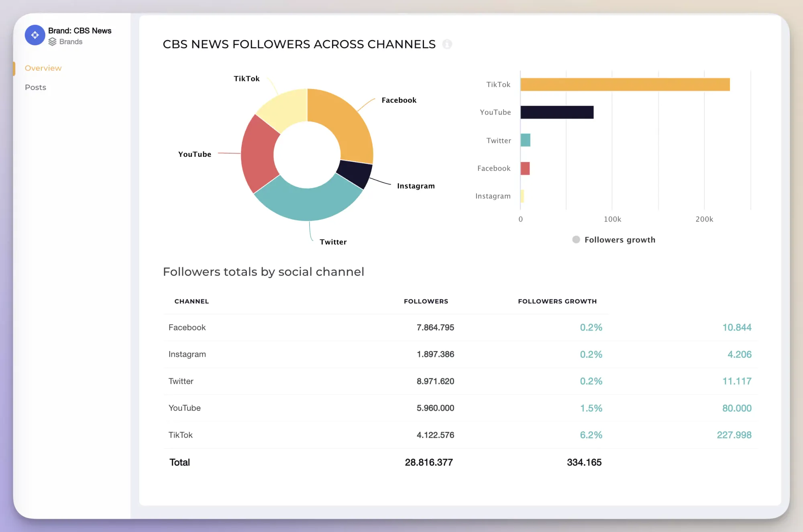Click the Twitter teal bar in chart

[x=526, y=140]
